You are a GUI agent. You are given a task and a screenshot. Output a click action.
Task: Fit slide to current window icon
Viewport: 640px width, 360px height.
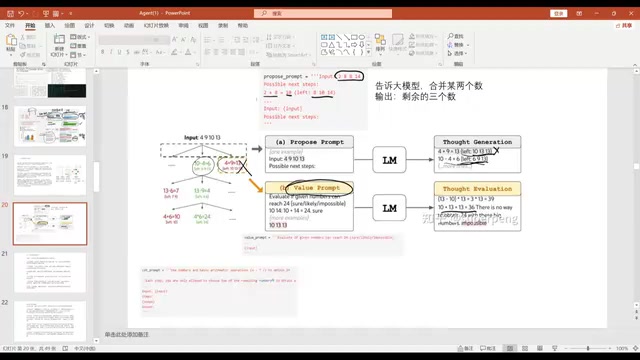pyautogui.click(x=635, y=348)
